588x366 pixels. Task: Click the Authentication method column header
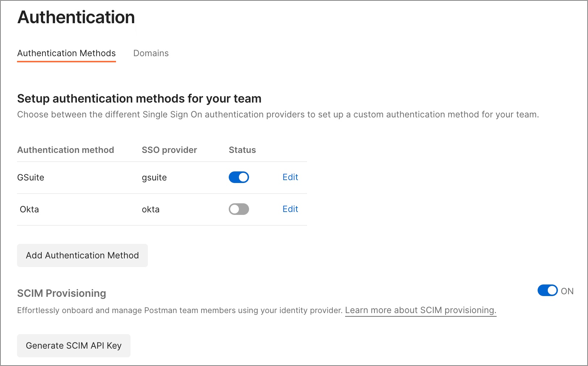click(66, 150)
